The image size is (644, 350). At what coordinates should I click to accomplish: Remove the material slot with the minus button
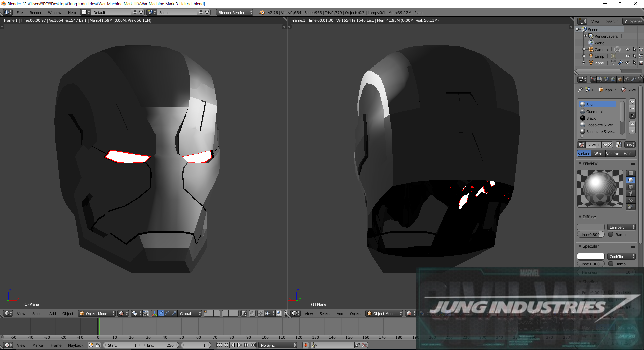coord(632,108)
